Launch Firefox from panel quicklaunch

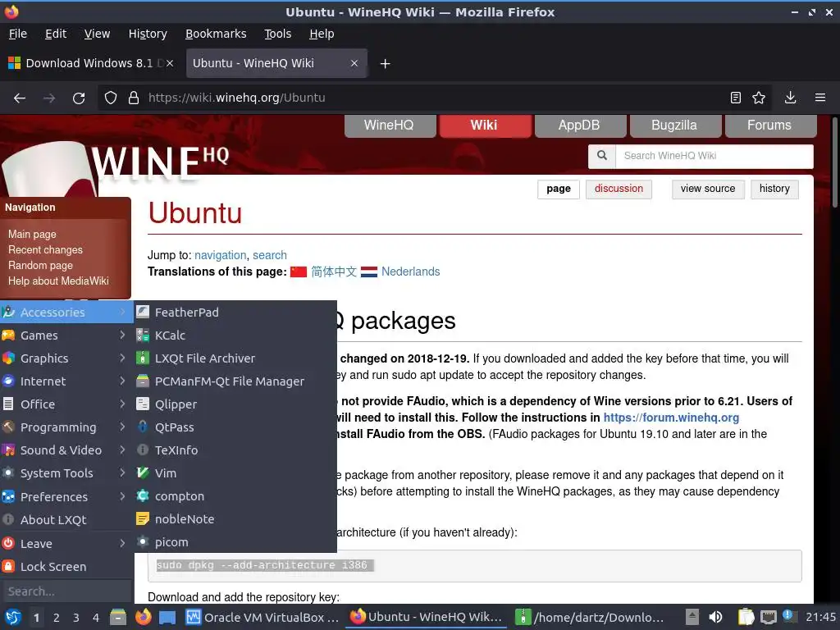pyautogui.click(x=143, y=617)
